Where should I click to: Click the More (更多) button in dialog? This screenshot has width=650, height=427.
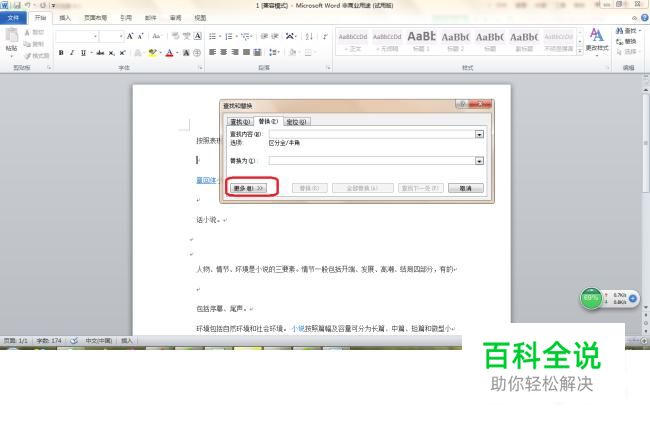click(248, 188)
